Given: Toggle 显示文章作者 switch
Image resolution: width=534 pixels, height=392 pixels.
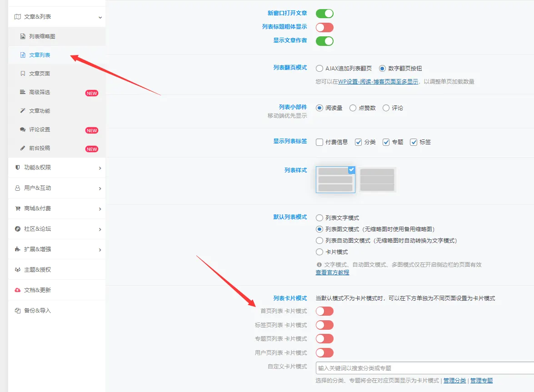Looking at the screenshot, I should pos(324,41).
